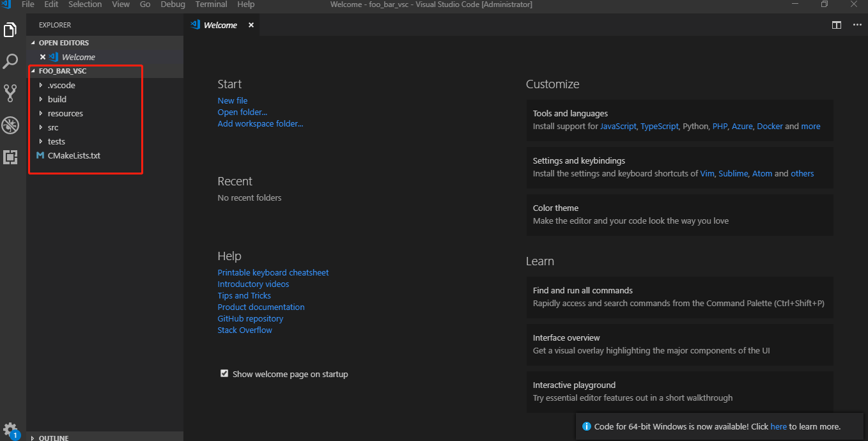This screenshot has height=441, width=868.
Task: Open the Debug view icon
Action: [10, 125]
